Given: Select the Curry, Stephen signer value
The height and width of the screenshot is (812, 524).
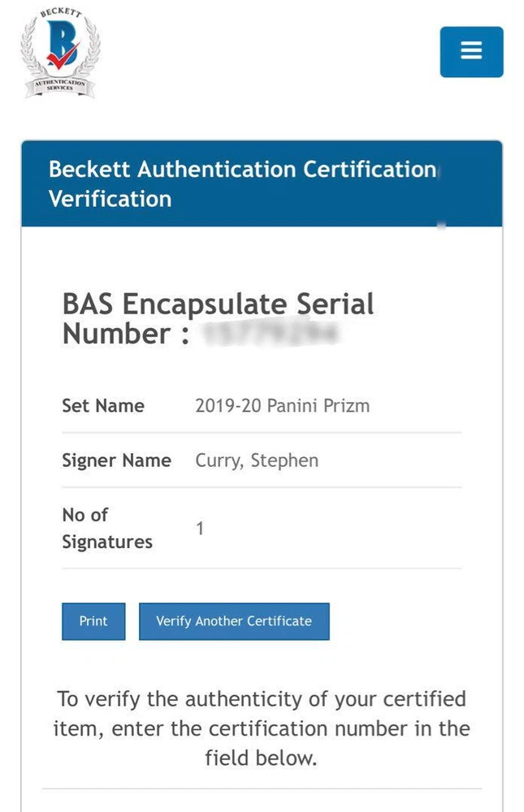Looking at the screenshot, I should tap(257, 460).
